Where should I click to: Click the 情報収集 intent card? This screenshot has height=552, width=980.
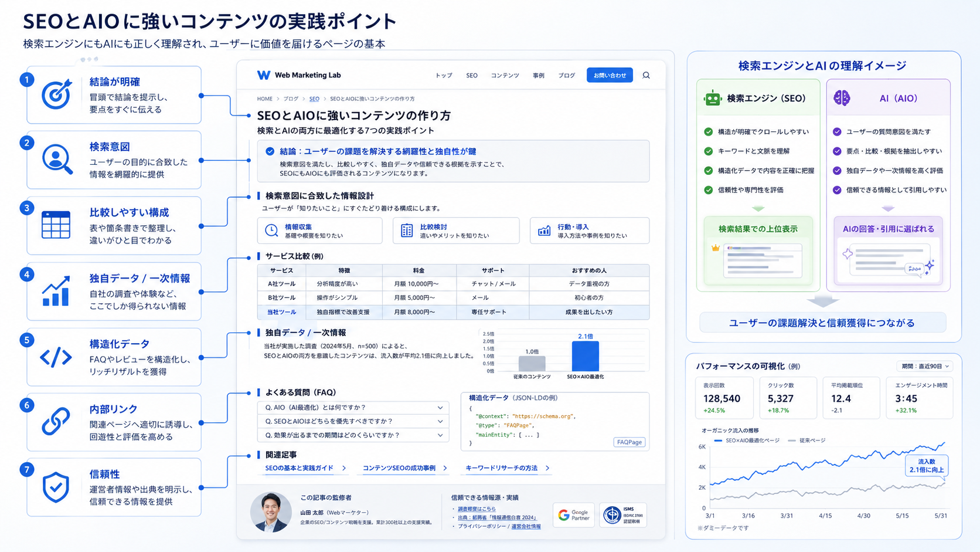coord(319,231)
